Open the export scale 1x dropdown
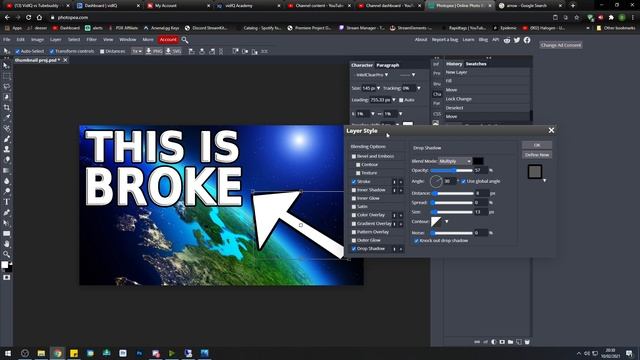The height and width of the screenshot is (360, 640). pos(137,51)
